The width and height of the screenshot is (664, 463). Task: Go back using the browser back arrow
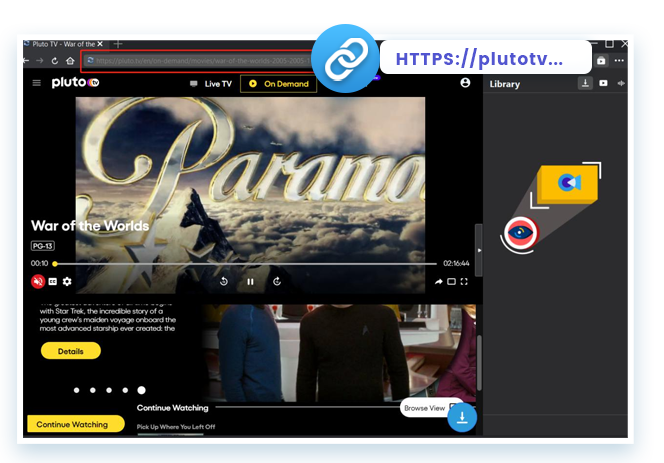pyautogui.click(x=26, y=61)
